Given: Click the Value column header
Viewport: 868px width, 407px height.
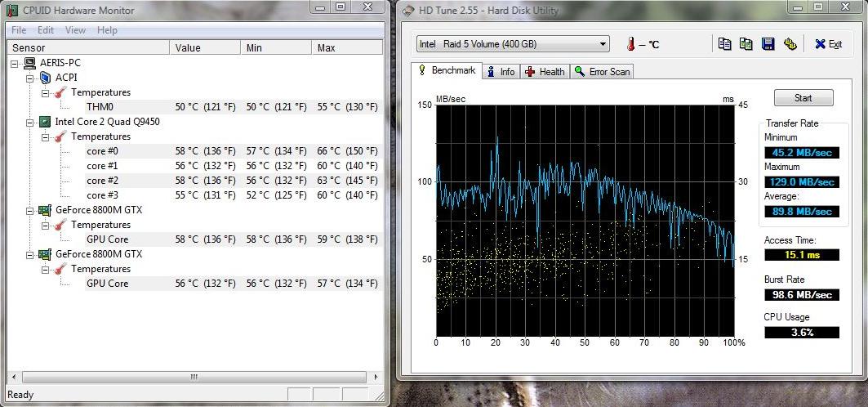Looking at the screenshot, I should point(206,47).
